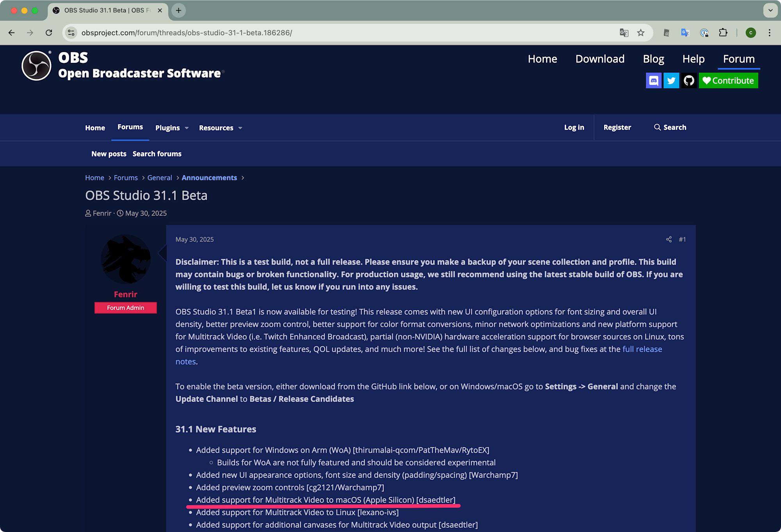Open the OBS Twitter icon
Viewport: 781px width, 532px height.
coord(671,81)
